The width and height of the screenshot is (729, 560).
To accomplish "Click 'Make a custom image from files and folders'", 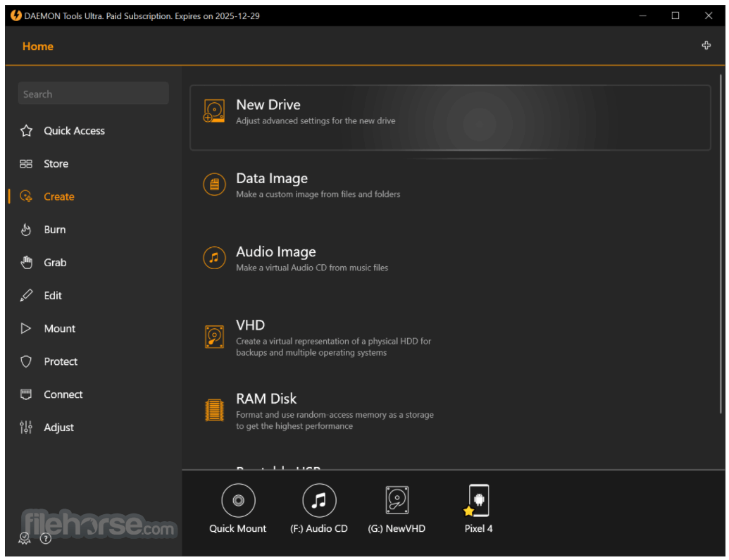I will [x=318, y=194].
